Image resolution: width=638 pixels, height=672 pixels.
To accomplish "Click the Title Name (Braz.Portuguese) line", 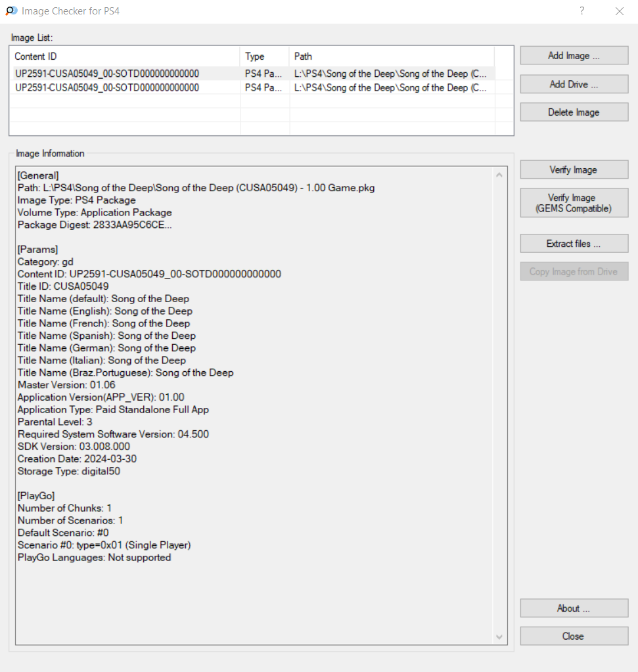I will coord(125,373).
